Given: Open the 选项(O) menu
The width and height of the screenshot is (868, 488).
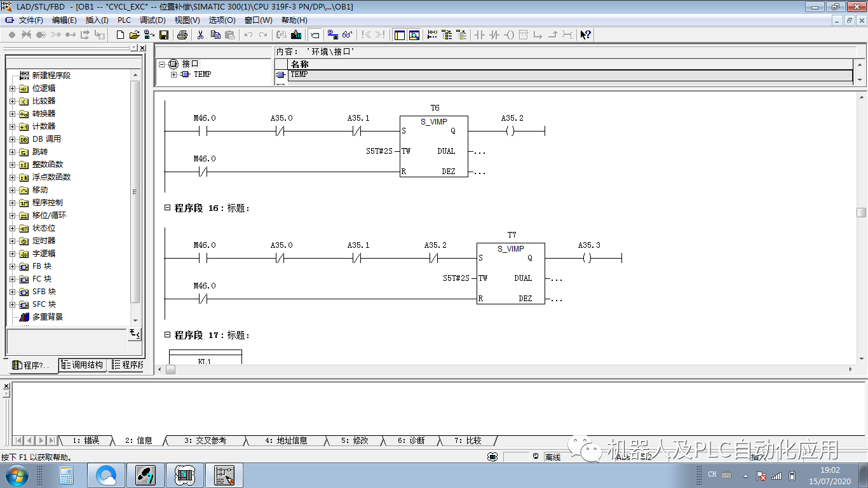Looking at the screenshot, I should pyautogui.click(x=222, y=20).
